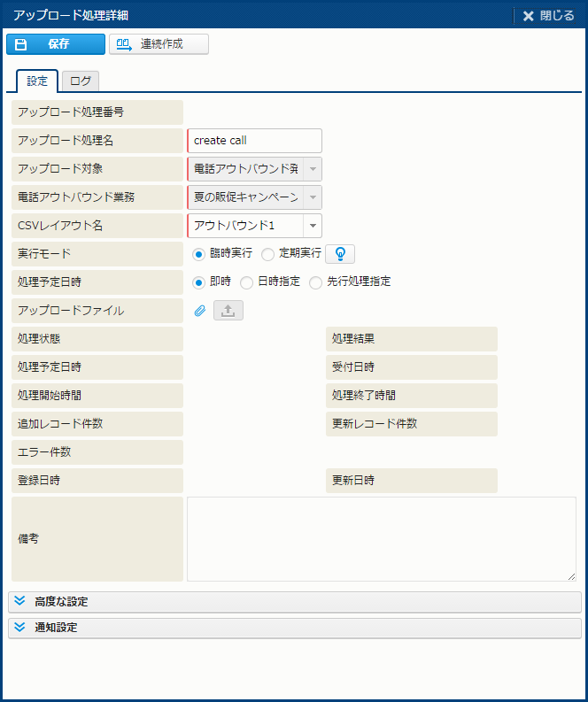This screenshot has height=702, width=588.
Task: Select the 臨時実行 radio button
Action: tap(199, 254)
